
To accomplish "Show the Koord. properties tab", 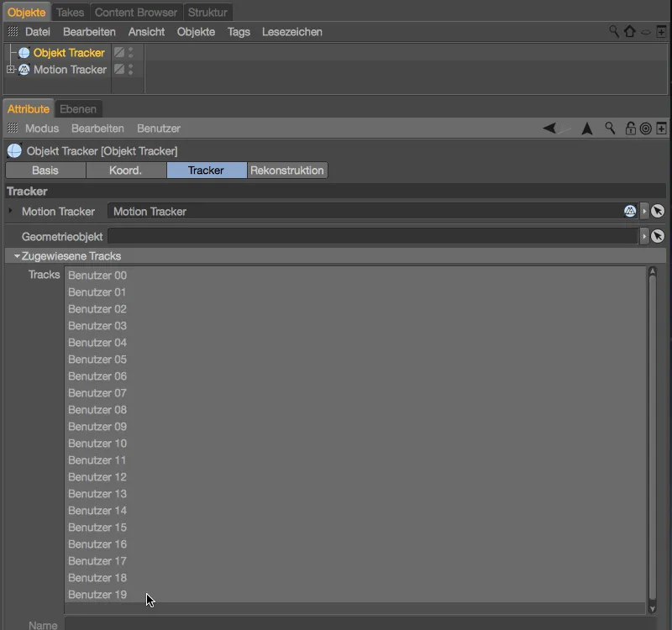I will [x=125, y=171].
